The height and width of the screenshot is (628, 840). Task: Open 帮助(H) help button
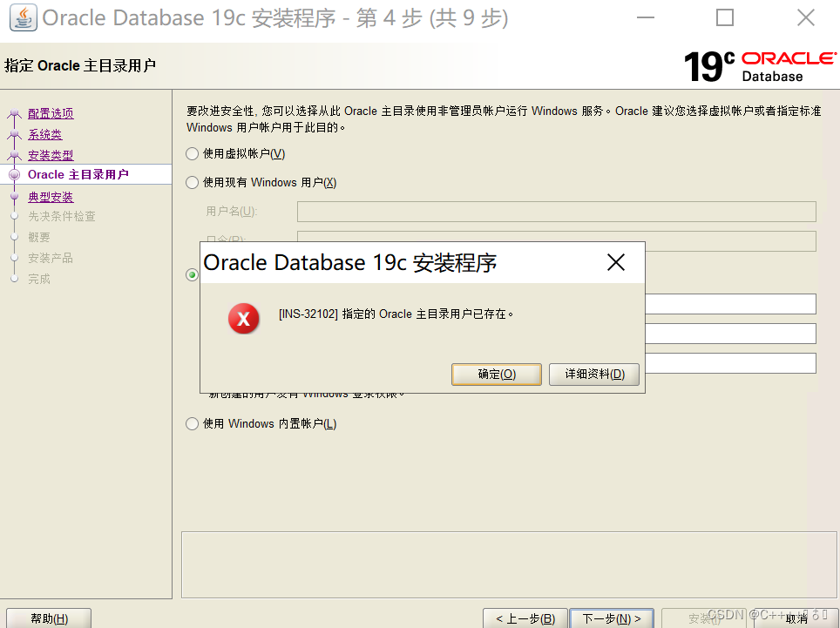coord(49,618)
